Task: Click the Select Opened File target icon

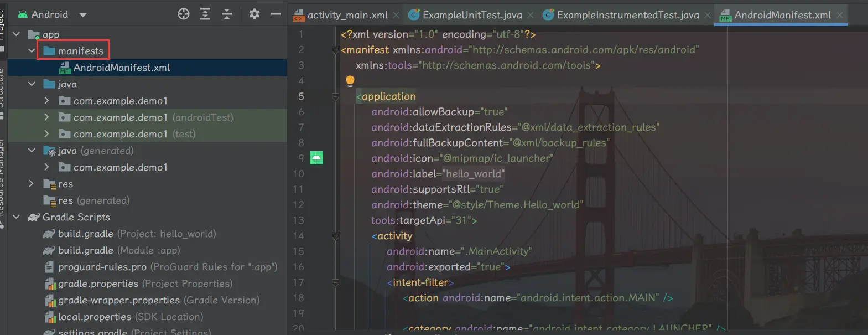Action: point(184,14)
